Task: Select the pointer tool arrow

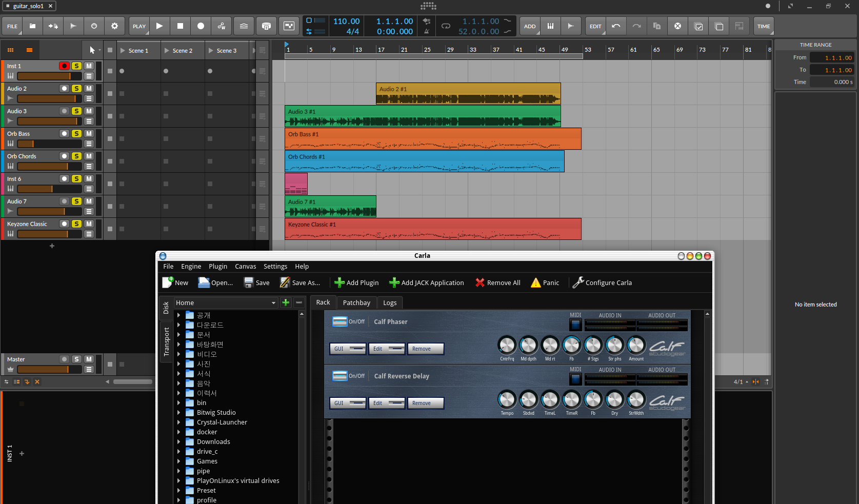Action: [92, 50]
